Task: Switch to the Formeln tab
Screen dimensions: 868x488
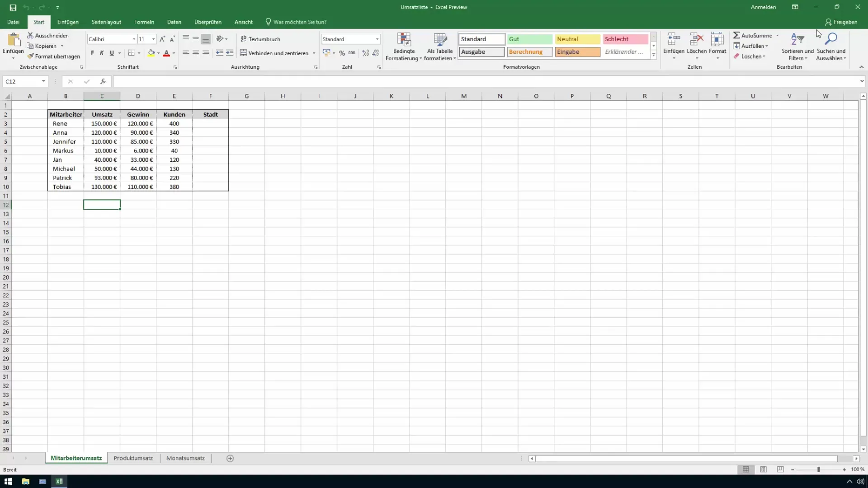Action: (x=144, y=22)
